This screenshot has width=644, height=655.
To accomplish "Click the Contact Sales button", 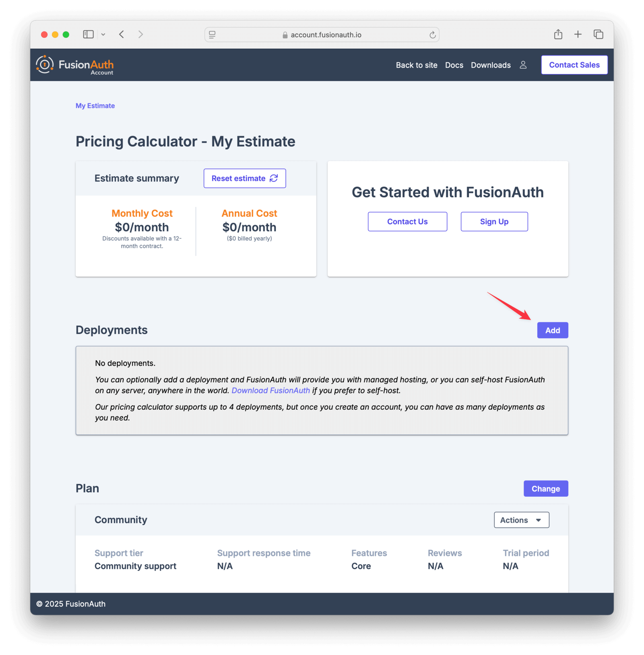I will point(574,64).
